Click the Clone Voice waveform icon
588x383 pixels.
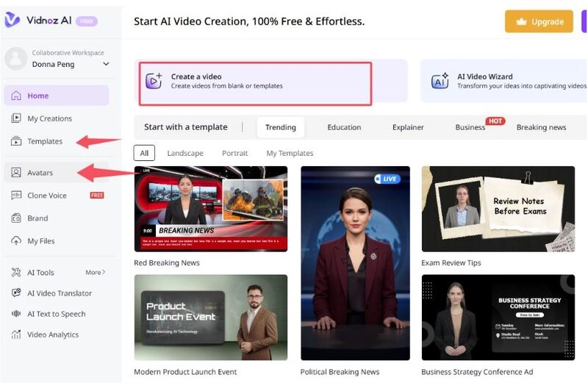[x=16, y=196]
